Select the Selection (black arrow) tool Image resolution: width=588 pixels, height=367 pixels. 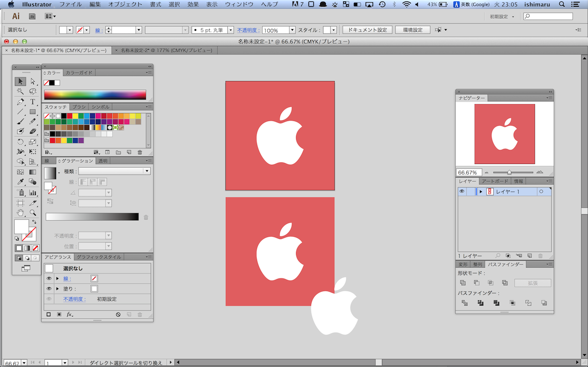point(21,81)
